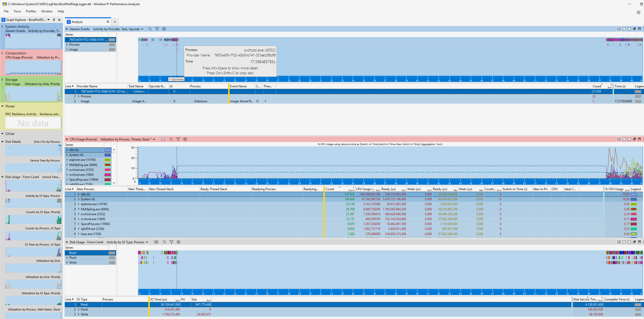Viewport: 644px width, 319px height.
Task: Expand System Activity in Graph Explorer
Action: [x=2, y=27]
